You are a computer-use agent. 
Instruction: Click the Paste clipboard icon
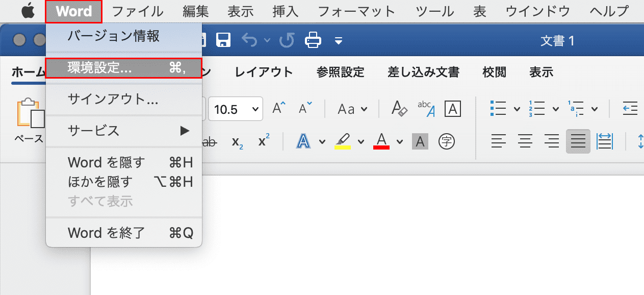click(31, 112)
